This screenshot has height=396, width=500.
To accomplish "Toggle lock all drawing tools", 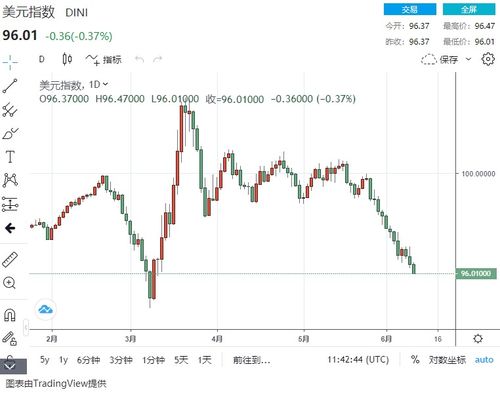I will click(x=9, y=338).
